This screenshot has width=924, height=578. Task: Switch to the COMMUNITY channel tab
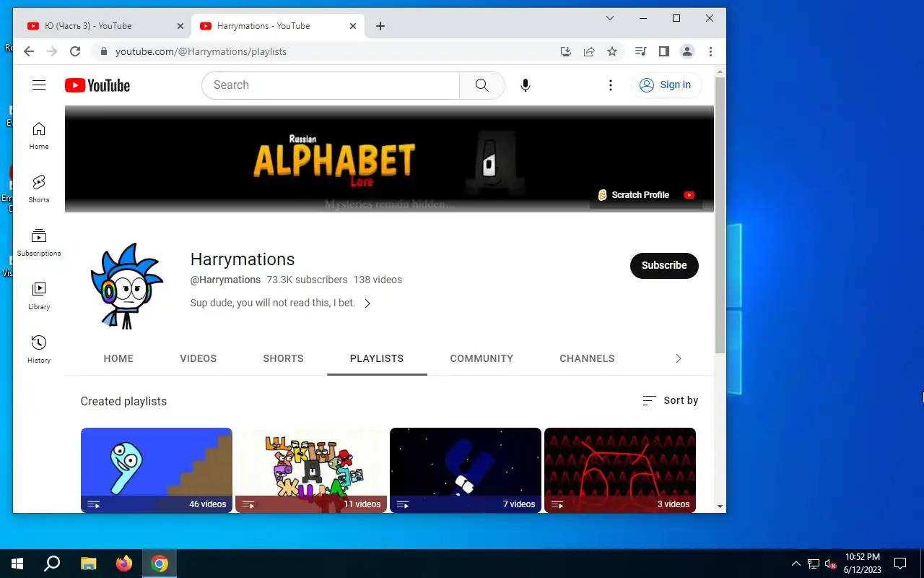(x=481, y=358)
